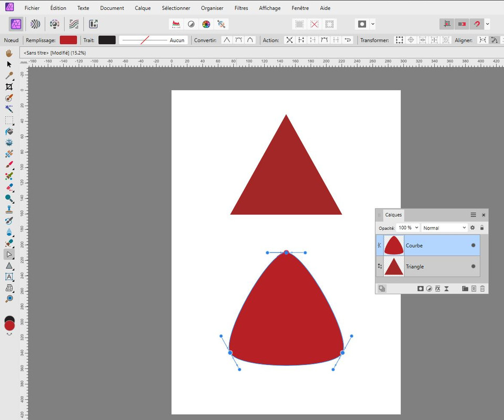Screen dimensions: 504x420
Task: Toggle the layer lock icon
Action: 482,227
